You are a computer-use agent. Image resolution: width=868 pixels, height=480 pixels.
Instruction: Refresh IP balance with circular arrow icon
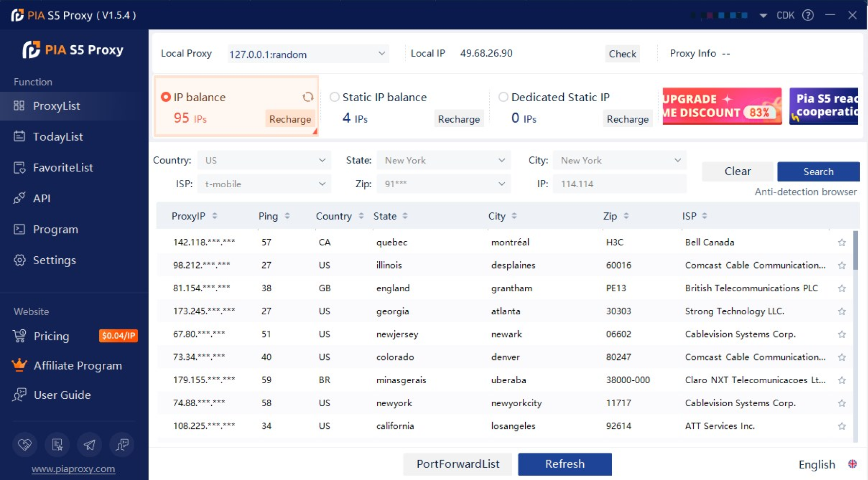(x=308, y=97)
